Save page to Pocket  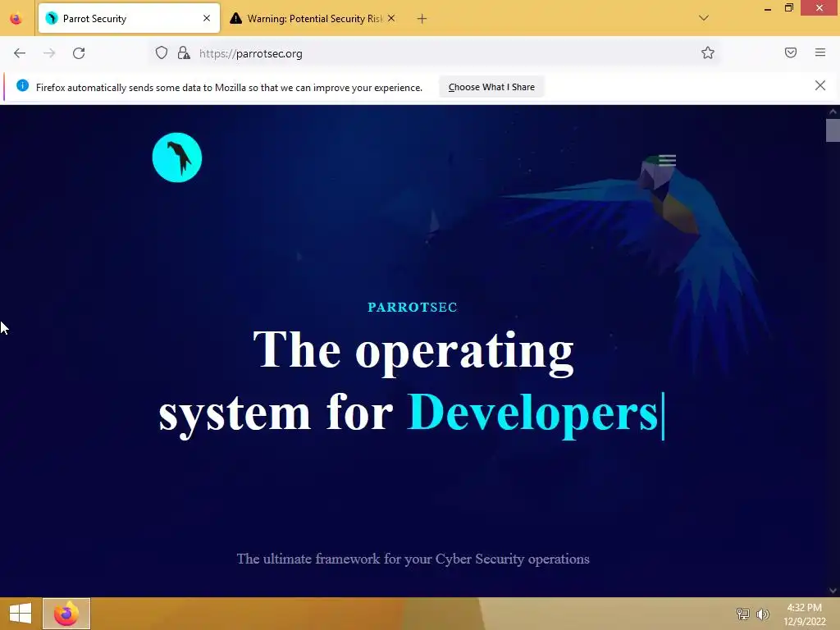tap(791, 52)
